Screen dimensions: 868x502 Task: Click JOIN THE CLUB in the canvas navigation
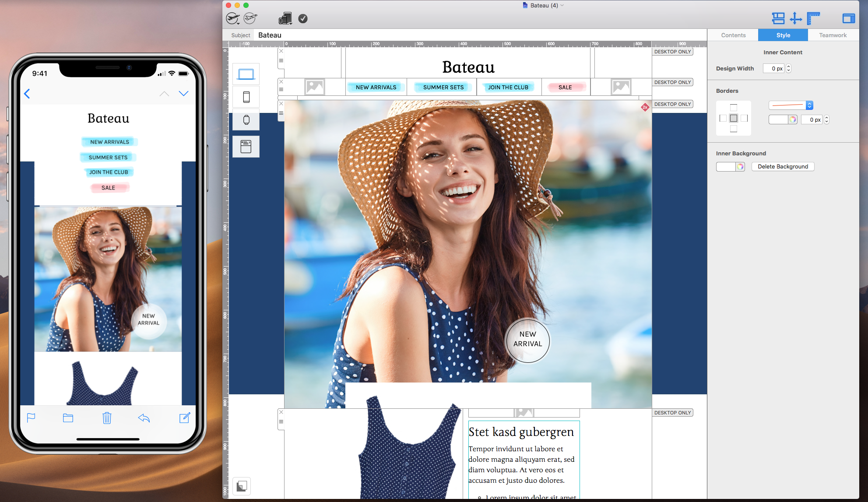(x=508, y=87)
